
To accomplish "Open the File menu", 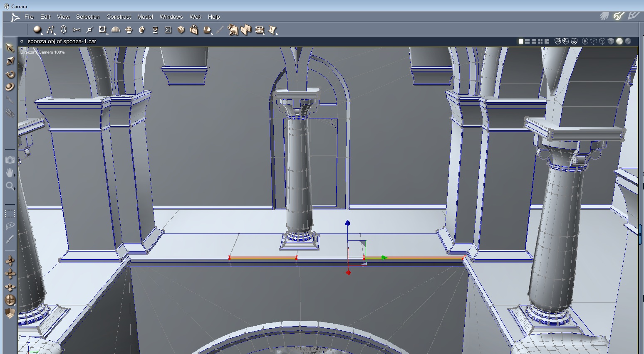I will point(29,17).
